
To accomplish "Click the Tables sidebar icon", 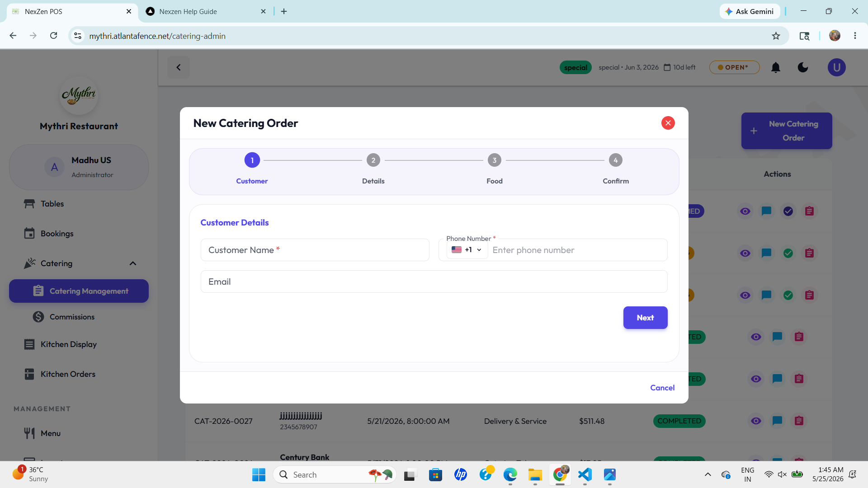I will tap(29, 204).
